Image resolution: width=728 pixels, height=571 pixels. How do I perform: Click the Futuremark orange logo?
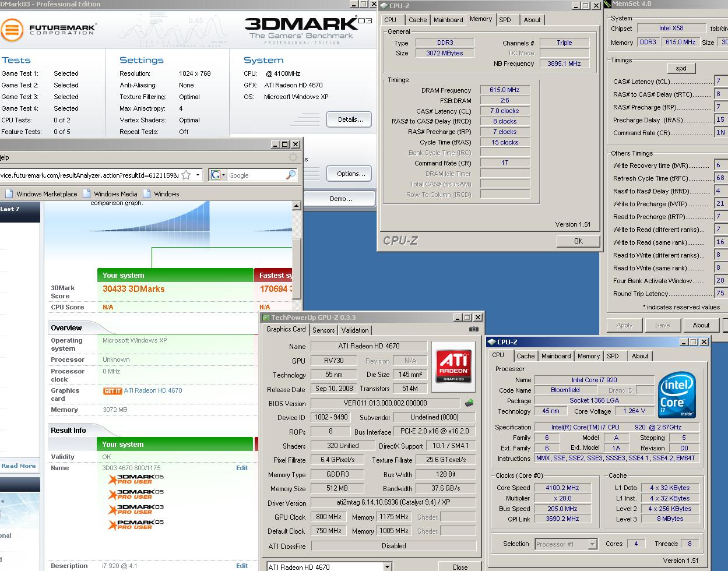pos(12,30)
